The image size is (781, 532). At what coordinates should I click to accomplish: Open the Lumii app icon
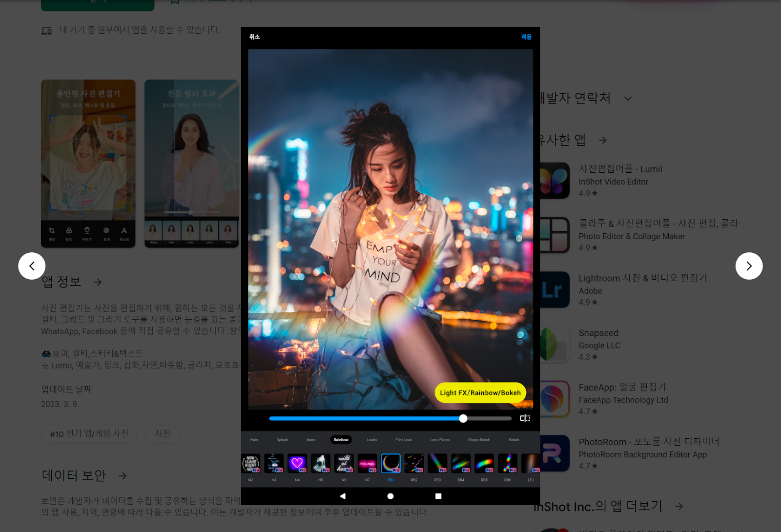click(x=555, y=181)
